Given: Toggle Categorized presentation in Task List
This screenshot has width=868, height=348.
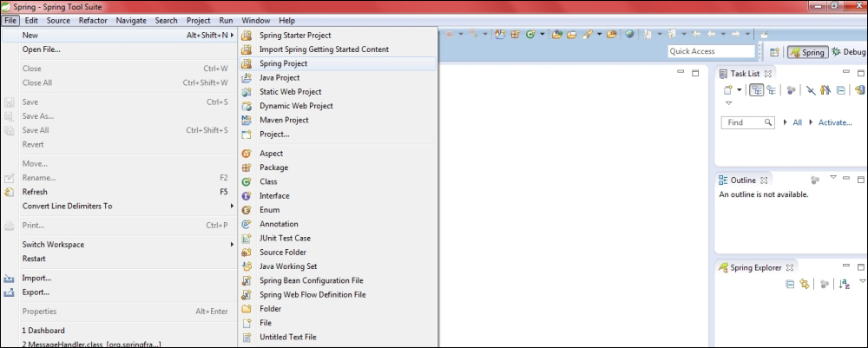Looking at the screenshot, I should pyautogui.click(x=757, y=90).
